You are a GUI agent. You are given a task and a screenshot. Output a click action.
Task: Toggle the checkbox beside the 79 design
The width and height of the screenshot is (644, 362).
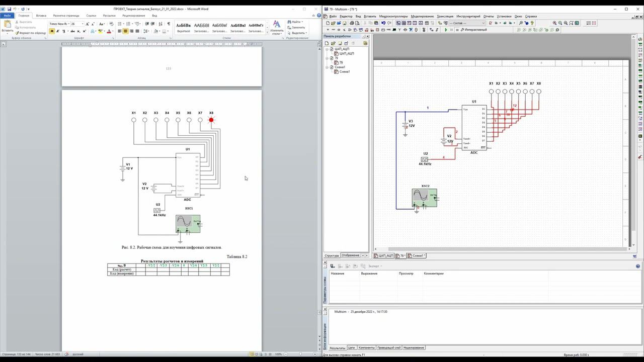[332, 58]
